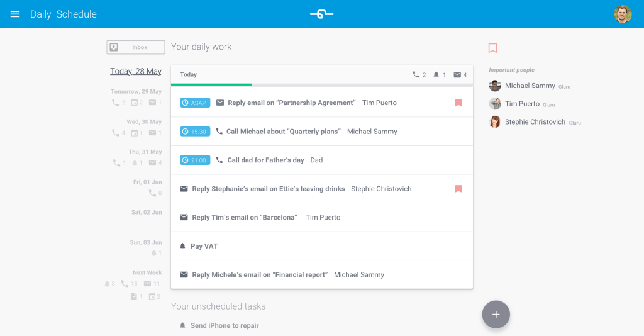Screen dimensions: 644x336
Task: Click Stephie Christovich's avatar
Action: point(495,122)
